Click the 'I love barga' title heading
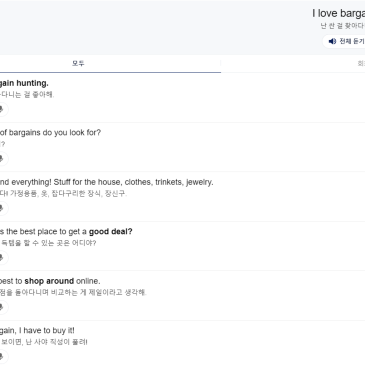Screen dimensions: 365x365 coord(338,13)
